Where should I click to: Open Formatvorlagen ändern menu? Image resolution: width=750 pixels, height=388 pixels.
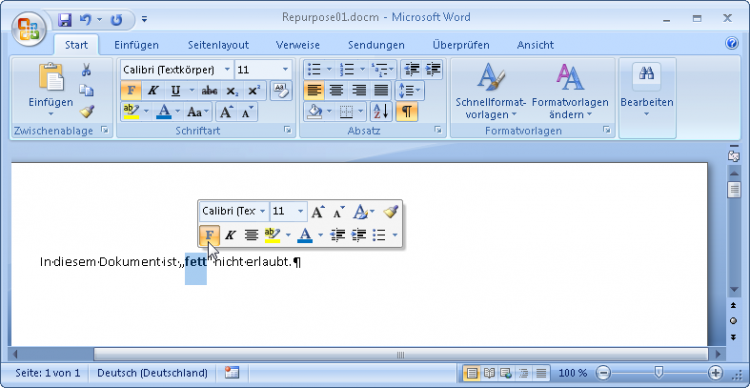[x=570, y=91]
